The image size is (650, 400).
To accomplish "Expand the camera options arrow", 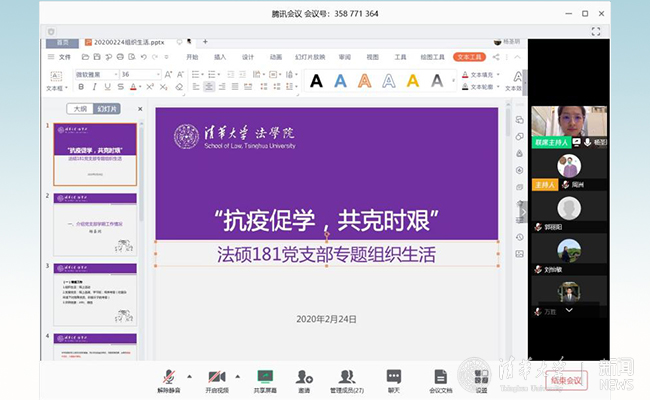I will click(x=236, y=375).
